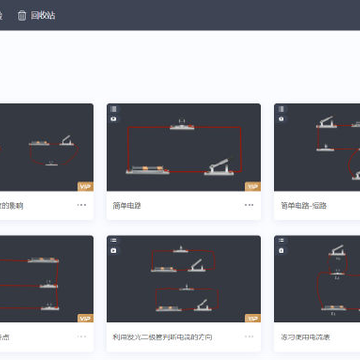Screen dimensions: 360x360
Task: Open the 简单电路 circuit thumbnail
Action: click(x=184, y=147)
